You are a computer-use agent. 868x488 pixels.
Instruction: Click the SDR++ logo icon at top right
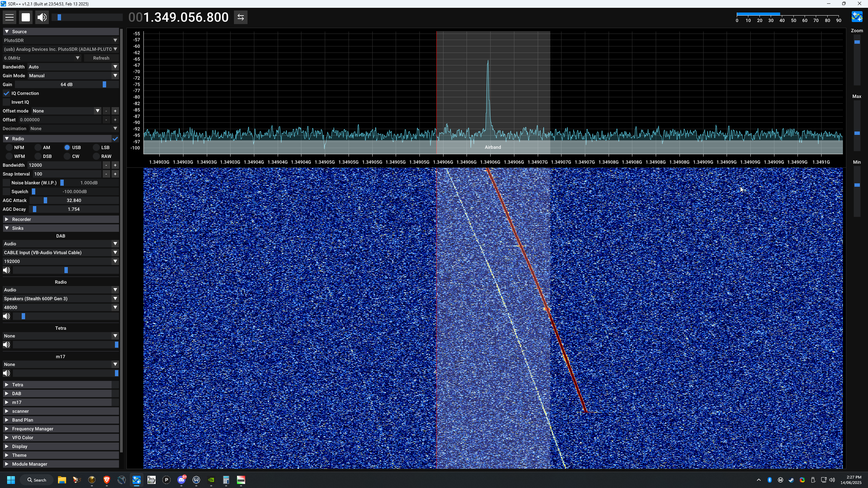tap(857, 17)
